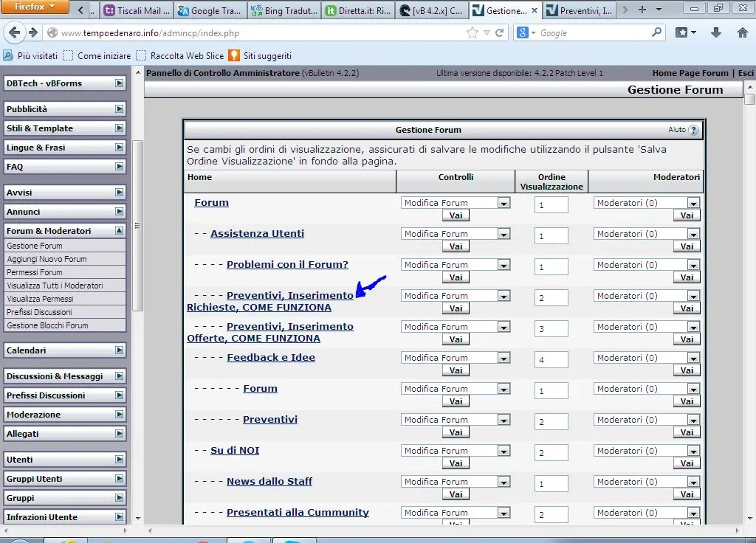This screenshot has height=543, width=756.
Task: Open Aggiungi Nuovo Forum in sidebar
Action: (47, 259)
